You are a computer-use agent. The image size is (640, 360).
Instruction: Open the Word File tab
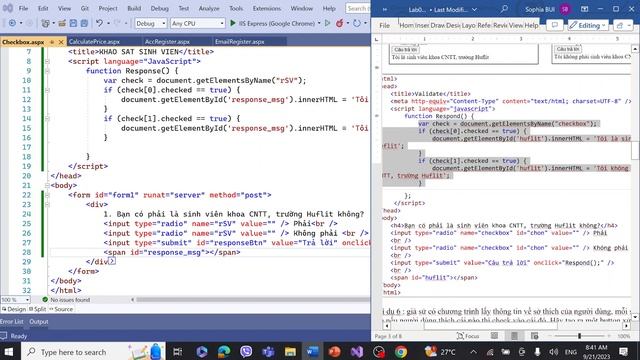tap(384, 25)
